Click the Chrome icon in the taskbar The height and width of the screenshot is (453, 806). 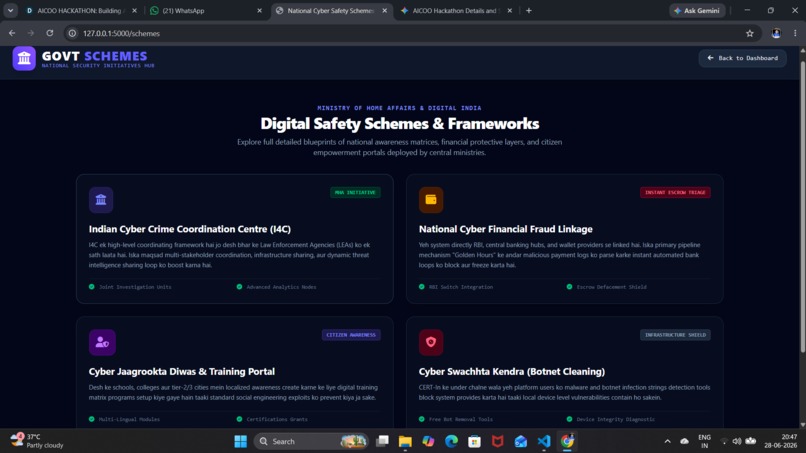point(567,441)
